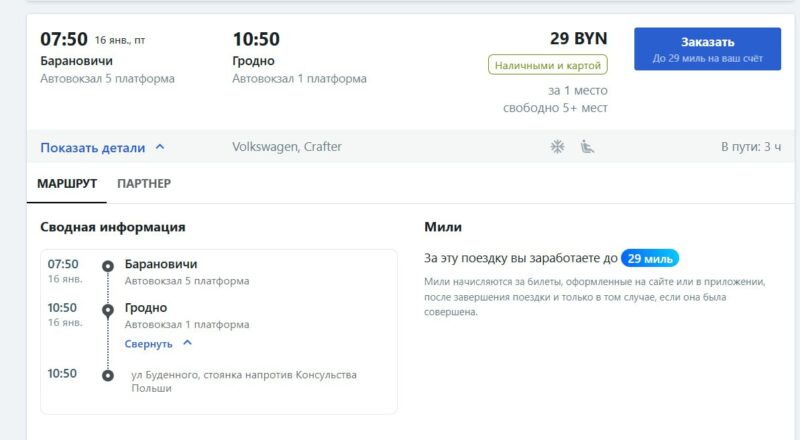This screenshot has width=800, height=440.
Task: Click the Budennogo street stop marker
Action: click(x=107, y=375)
